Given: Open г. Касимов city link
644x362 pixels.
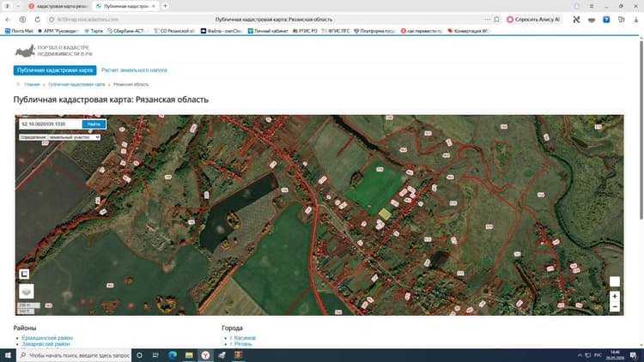Looking at the screenshot, I should (x=243, y=338).
